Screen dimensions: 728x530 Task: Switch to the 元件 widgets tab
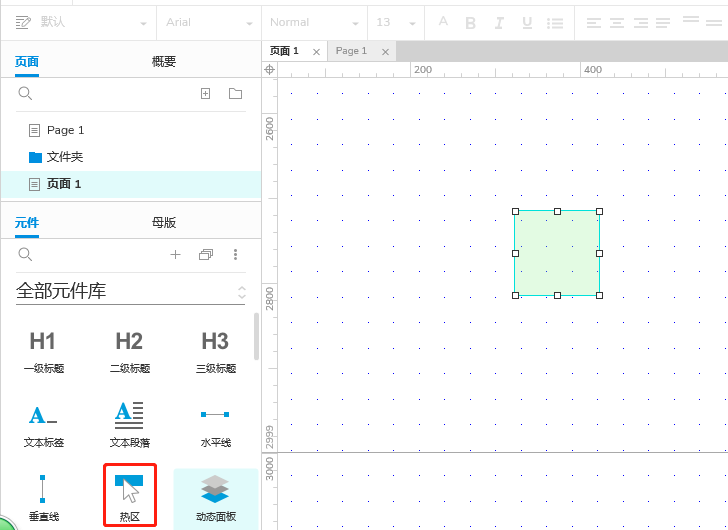click(26, 223)
